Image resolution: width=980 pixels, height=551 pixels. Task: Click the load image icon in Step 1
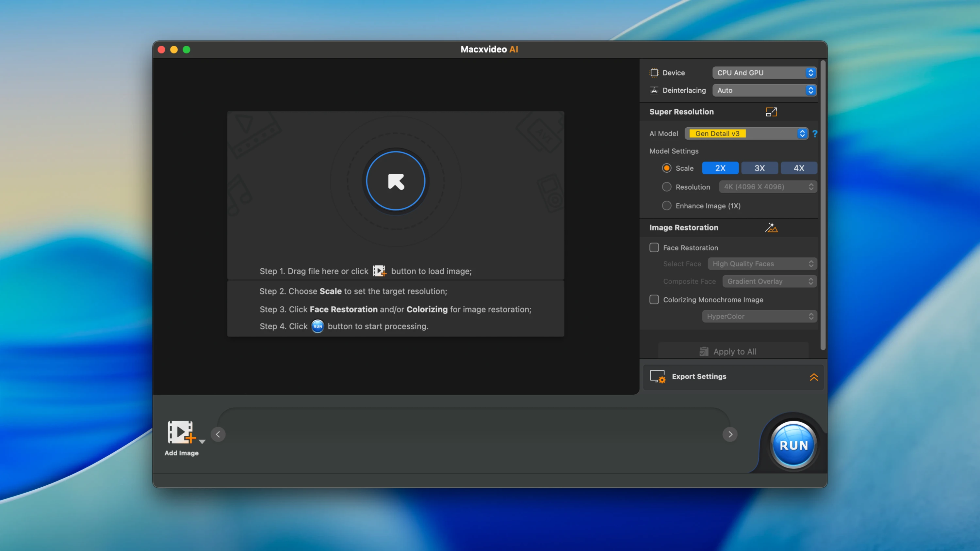[380, 271]
